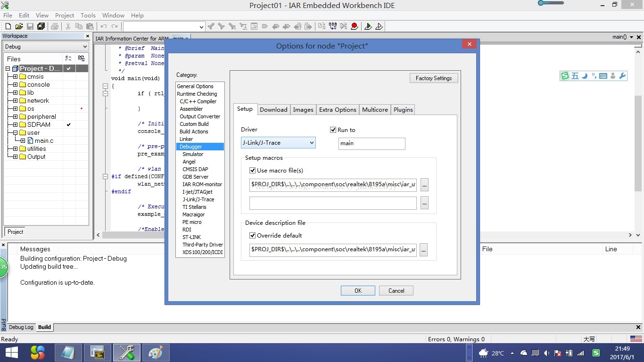Select General Options in Category list
Image resolution: width=644 pixels, height=362 pixels.
[195, 86]
